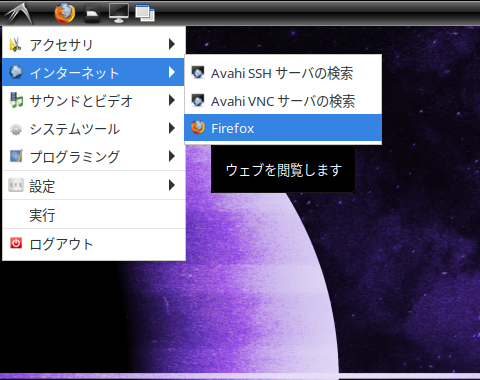The width and height of the screenshot is (480, 380).
Task: Click the desktop monitor icon in the panel
Action: (x=119, y=13)
